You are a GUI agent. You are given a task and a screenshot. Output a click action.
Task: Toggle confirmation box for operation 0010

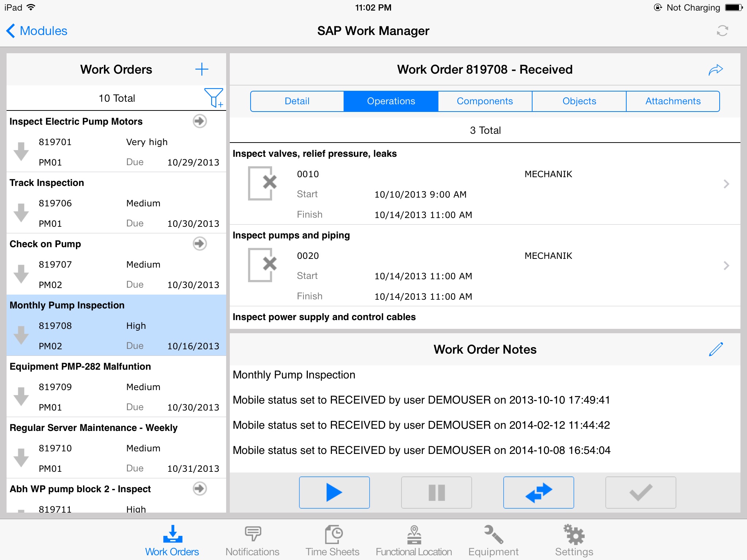point(262,183)
